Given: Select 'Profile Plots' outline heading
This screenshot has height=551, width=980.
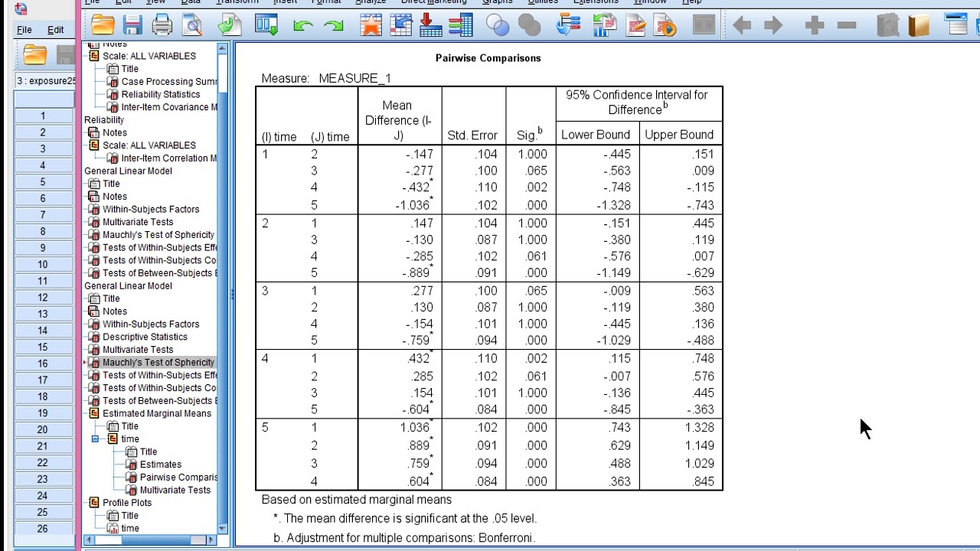Looking at the screenshot, I should (127, 503).
